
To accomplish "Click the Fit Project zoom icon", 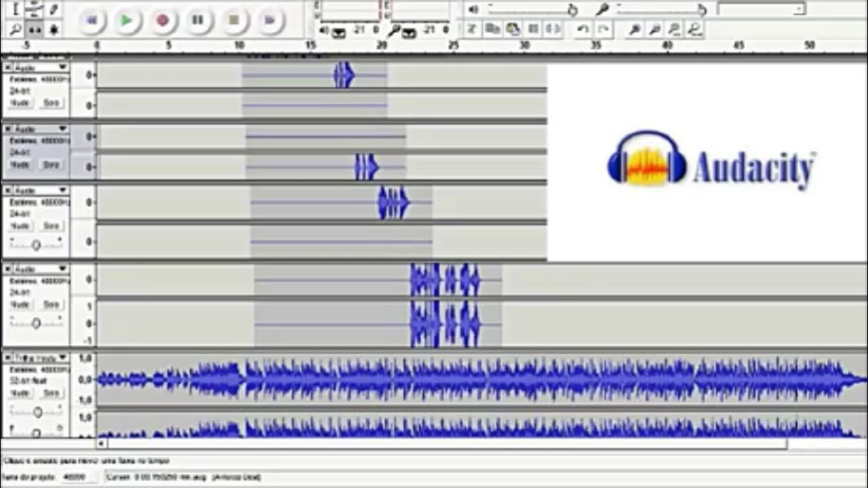I will coord(694,28).
